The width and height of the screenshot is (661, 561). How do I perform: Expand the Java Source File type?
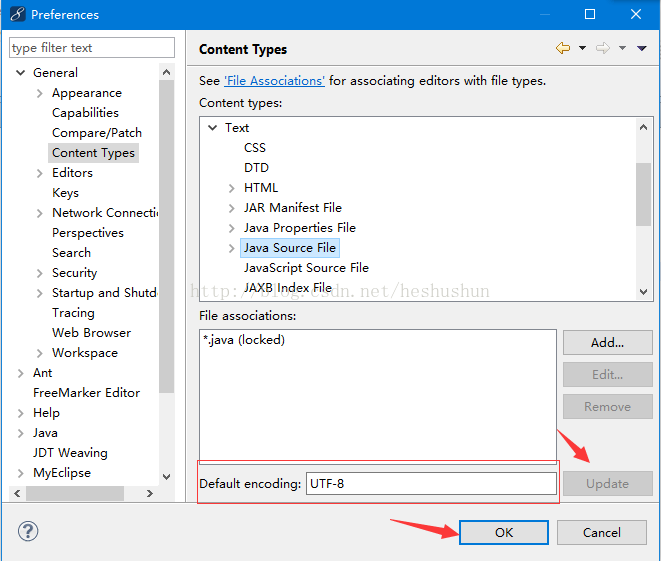[x=231, y=248]
